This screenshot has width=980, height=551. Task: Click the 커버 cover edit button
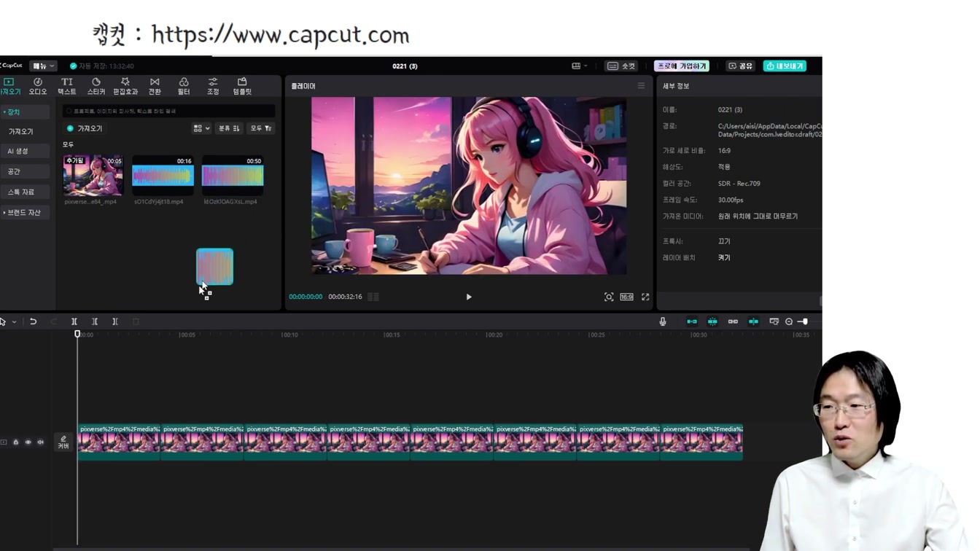point(63,442)
